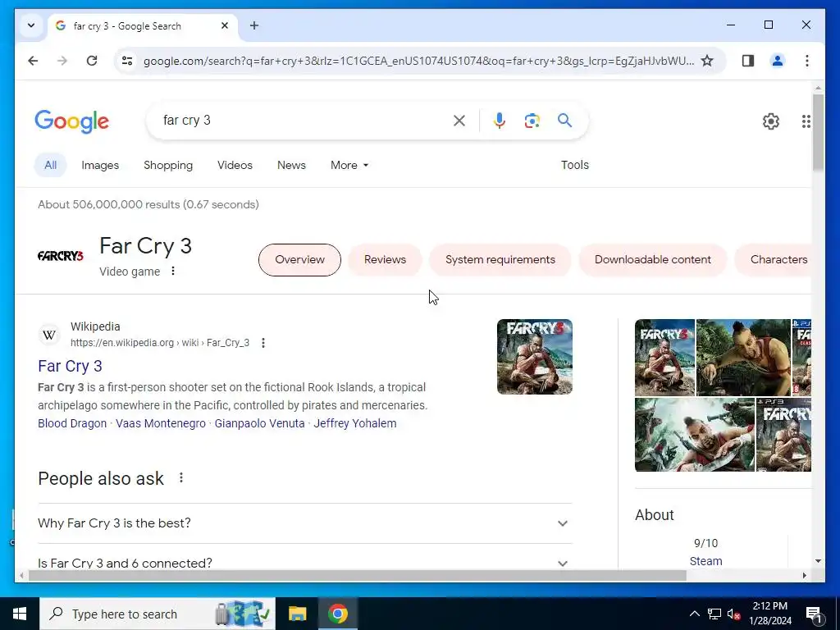
Task: Open the Blood Dragon sitelink
Action: 72,423
